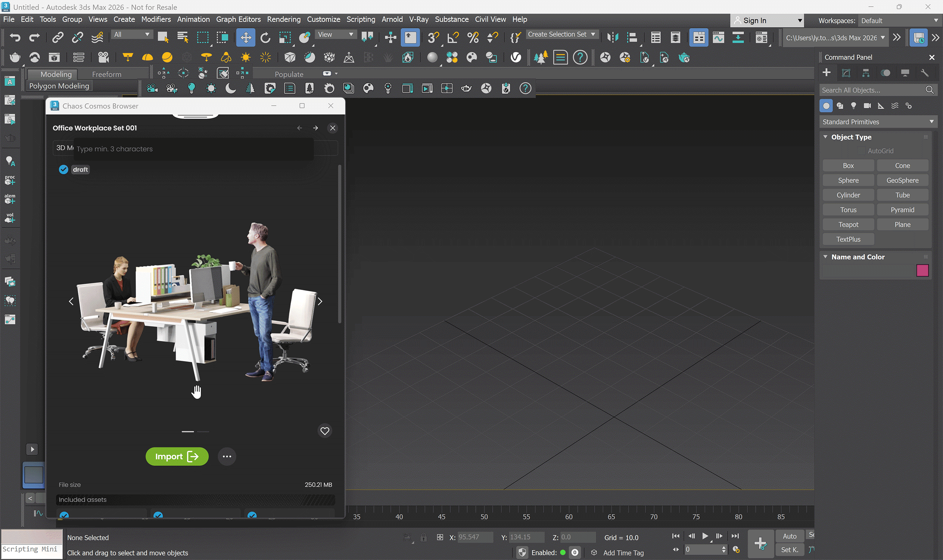The height and width of the screenshot is (560, 943).
Task: Open the Curve Editor icon
Action: tap(719, 37)
